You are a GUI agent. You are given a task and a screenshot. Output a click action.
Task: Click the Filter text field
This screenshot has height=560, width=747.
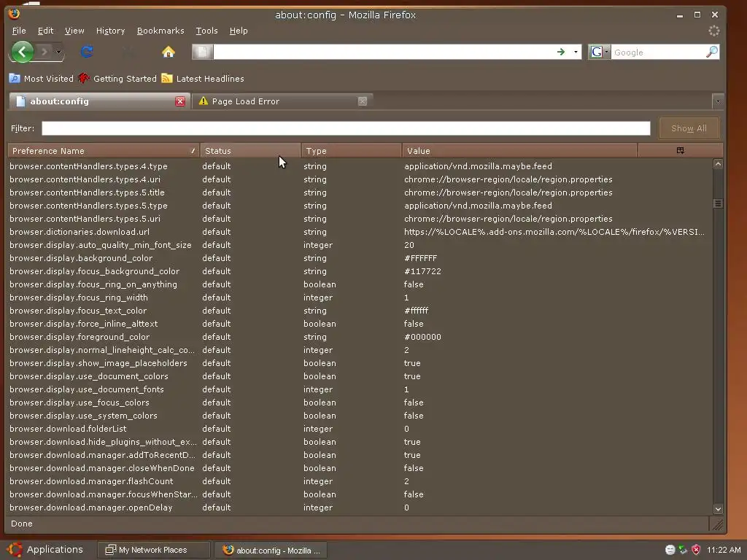point(346,128)
